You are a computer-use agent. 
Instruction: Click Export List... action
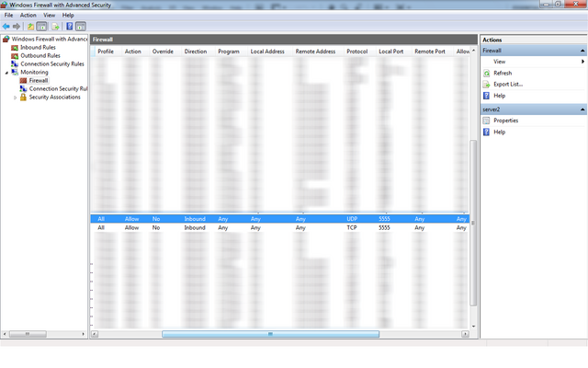click(508, 85)
